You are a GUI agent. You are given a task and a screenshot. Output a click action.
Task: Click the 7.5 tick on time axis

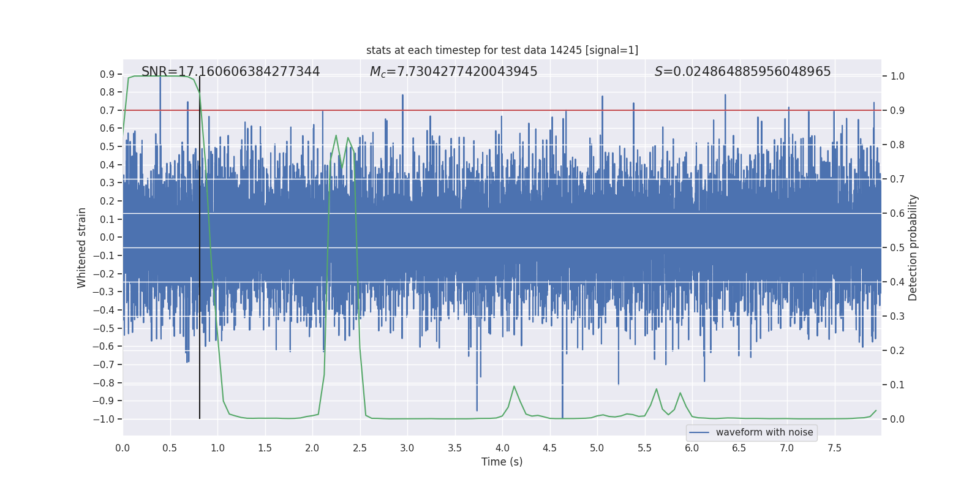coord(834,448)
